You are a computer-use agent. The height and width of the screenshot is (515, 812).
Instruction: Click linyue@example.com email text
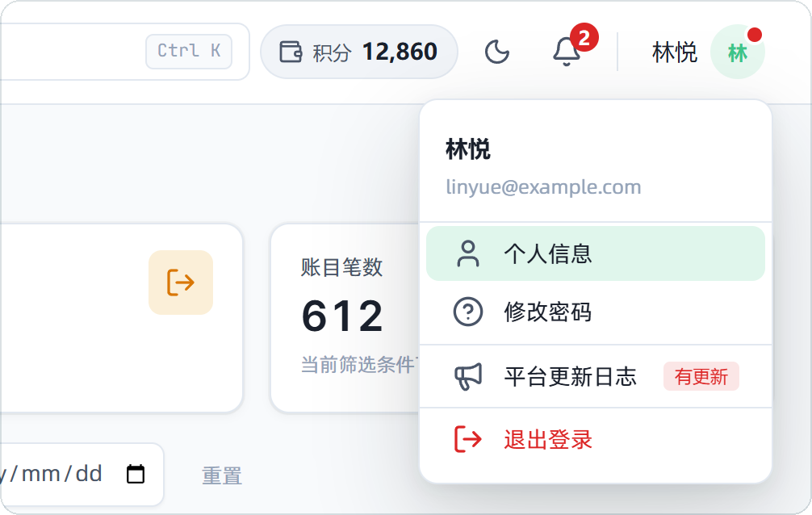(x=543, y=186)
